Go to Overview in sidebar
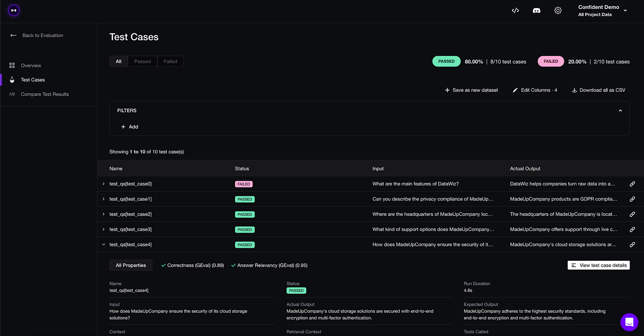This screenshot has height=336, width=644. [x=31, y=66]
